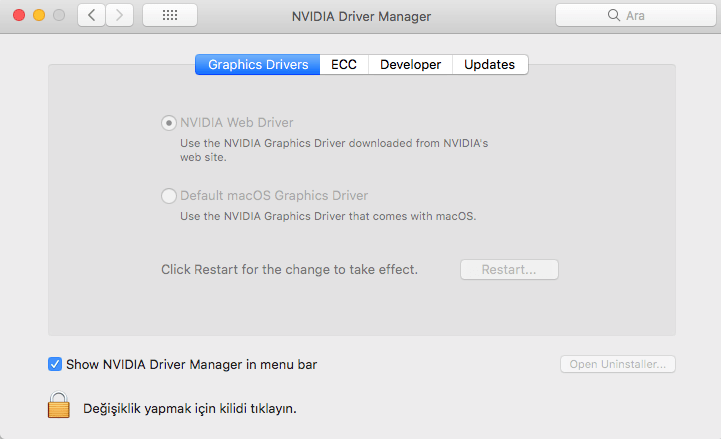Click the magnifier icon in the search field

(x=613, y=15)
